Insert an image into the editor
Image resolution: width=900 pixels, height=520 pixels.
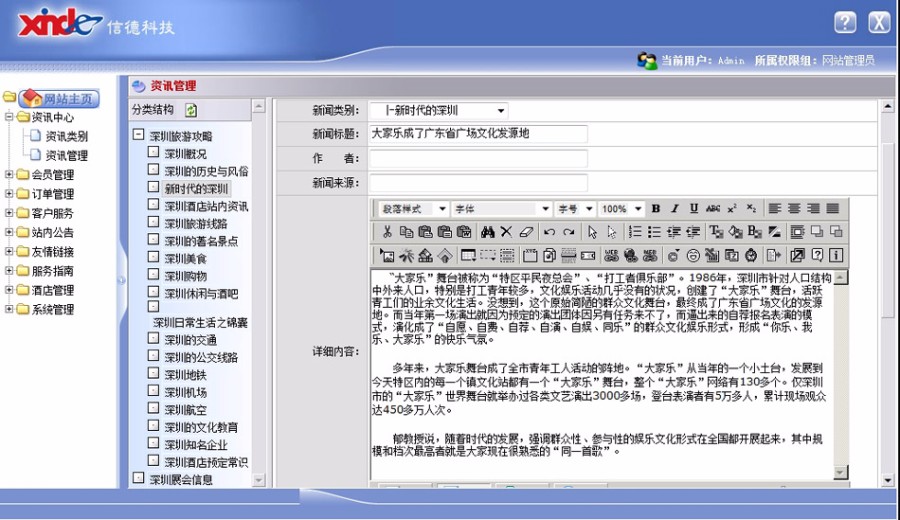[387, 255]
